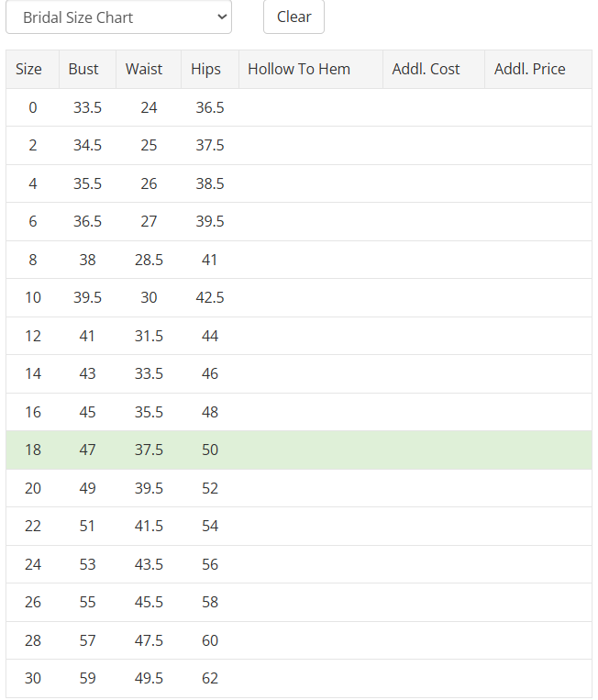Click Hollow To Hem cell for size 10
The width and height of the screenshot is (598, 700).
(310, 297)
